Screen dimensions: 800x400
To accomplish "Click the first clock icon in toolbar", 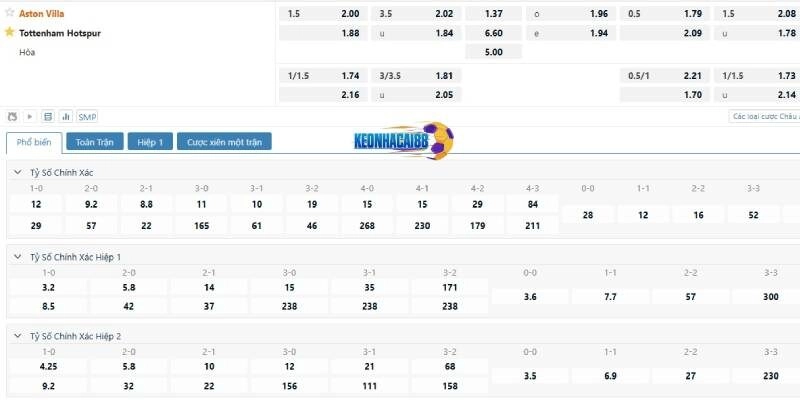I will [x=12, y=116].
